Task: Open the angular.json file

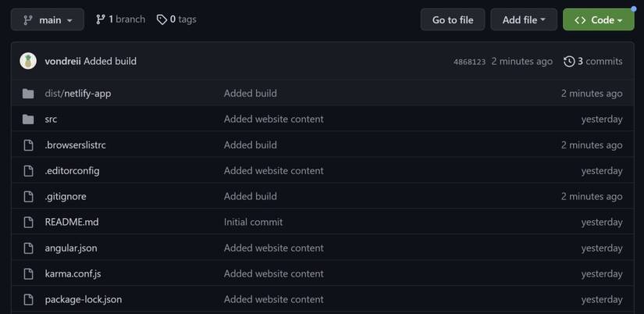Action: [x=71, y=248]
